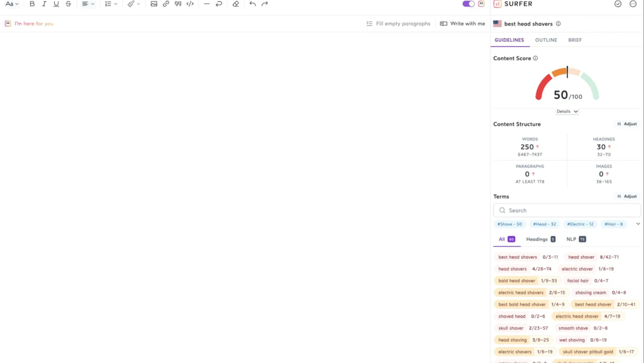Switch to the Outline tab
Viewport: 644px width, 363px height.
[x=546, y=40]
